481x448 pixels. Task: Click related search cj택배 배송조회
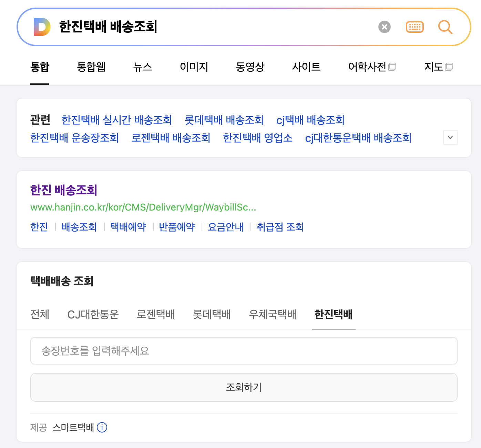(310, 120)
